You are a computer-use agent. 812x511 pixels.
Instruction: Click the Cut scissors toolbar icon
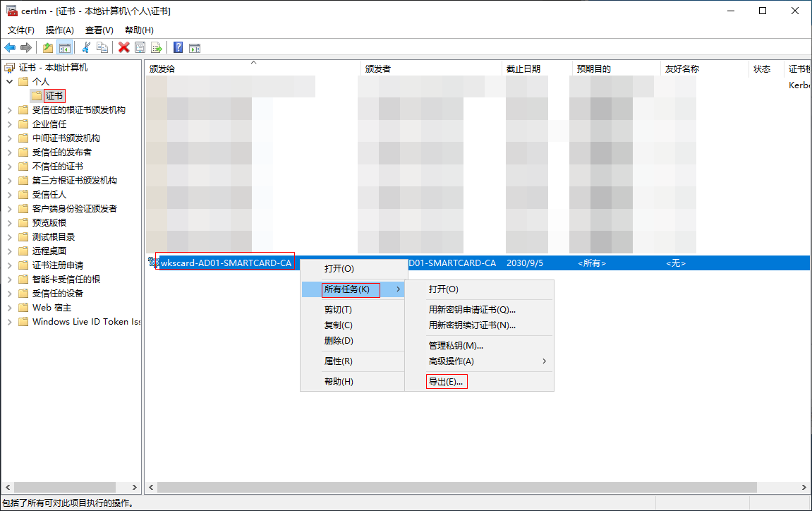coord(87,48)
